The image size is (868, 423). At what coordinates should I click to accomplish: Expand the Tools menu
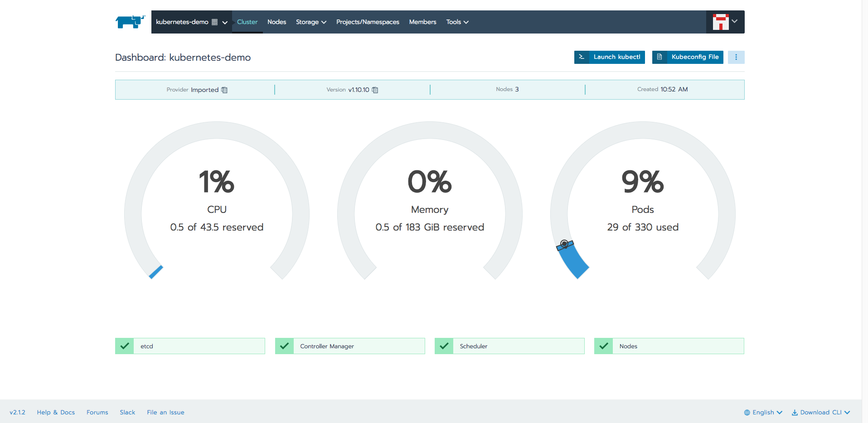tap(457, 22)
